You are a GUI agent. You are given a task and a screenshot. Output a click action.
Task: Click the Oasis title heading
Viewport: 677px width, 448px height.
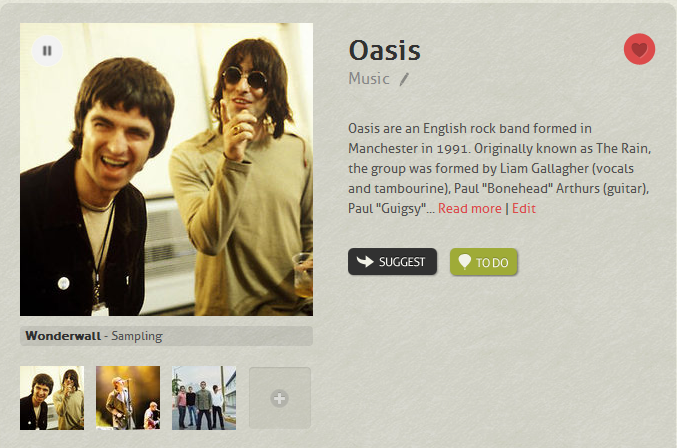click(x=384, y=50)
